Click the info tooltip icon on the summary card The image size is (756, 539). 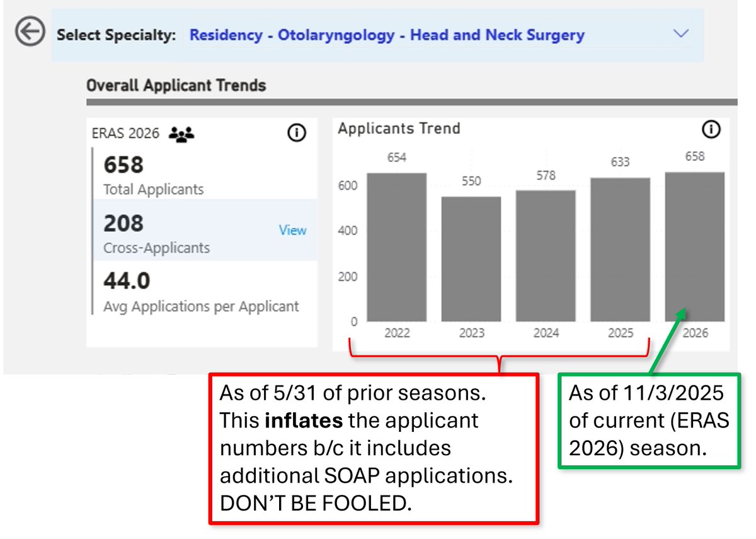pos(296,132)
